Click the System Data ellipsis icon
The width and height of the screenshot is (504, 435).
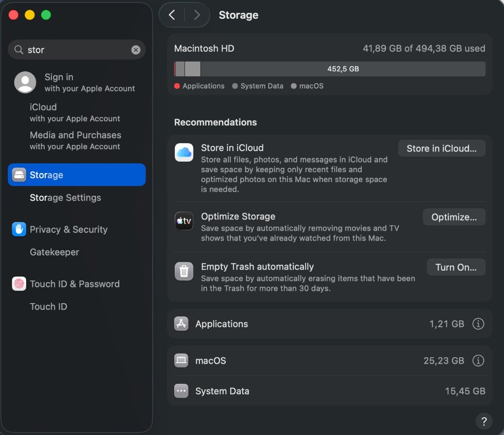tap(181, 391)
